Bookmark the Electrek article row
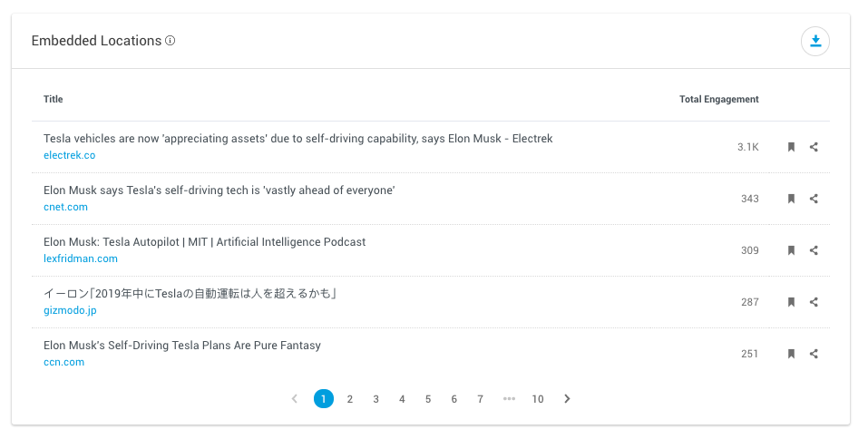Screen dimensions: 868x439 (x=791, y=147)
